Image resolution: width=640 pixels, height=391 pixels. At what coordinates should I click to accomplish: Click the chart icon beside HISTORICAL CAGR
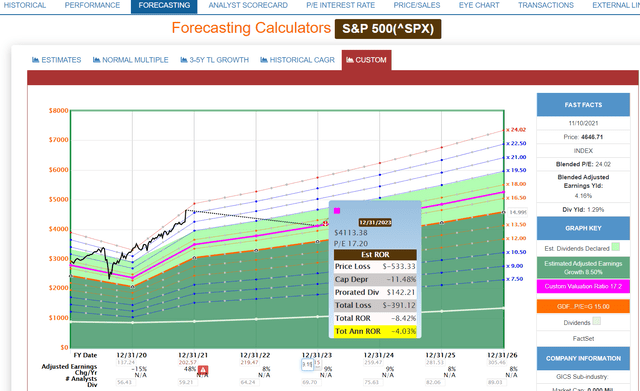pos(264,60)
